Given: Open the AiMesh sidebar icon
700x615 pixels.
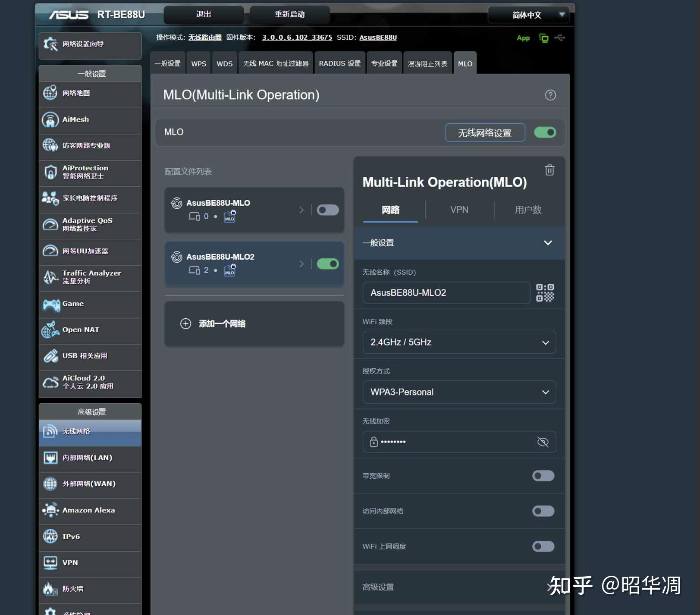Looking at the screenshot, I should click(50, 120).
